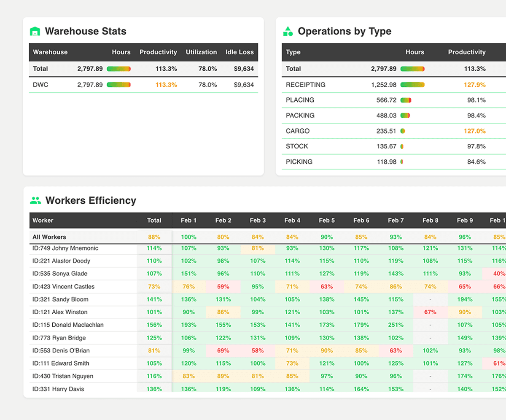The height and width of the screenshot is (420, 506).
Task: Click Ryan Bridge's 125% Total cell
Action: click(154, 338)
